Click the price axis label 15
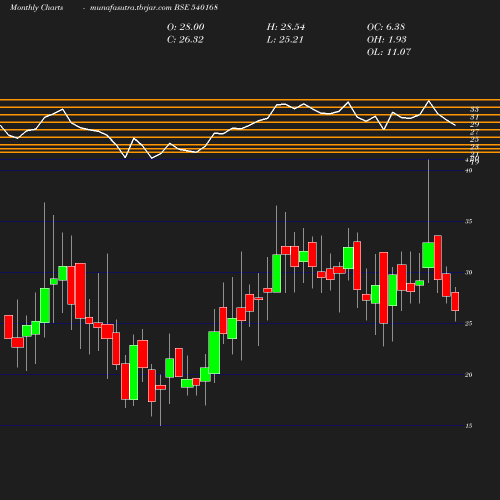The width and height of the screenshot is (500, 500). click(x=469, y=426)
